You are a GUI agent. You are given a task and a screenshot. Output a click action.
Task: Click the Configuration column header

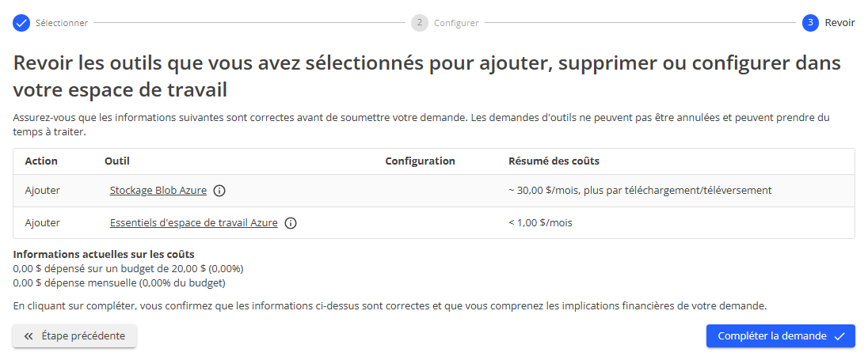420,161
